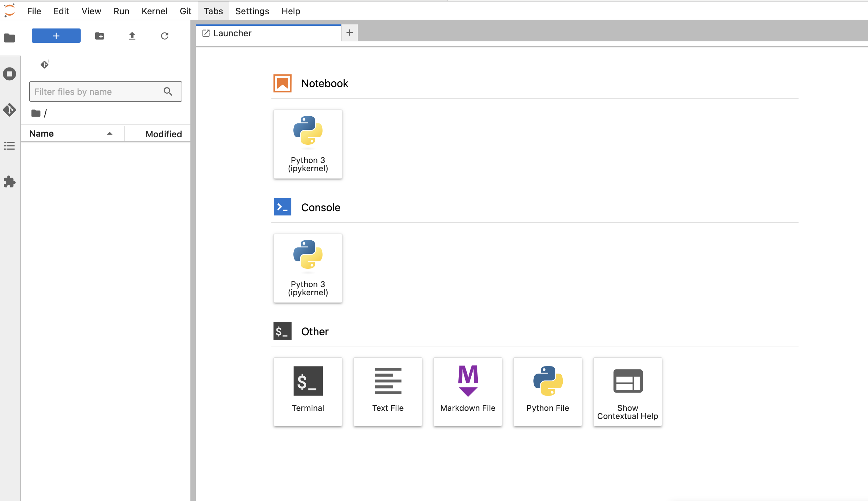
Task: Click the blue New Launcher button
Action: coord(56,36)
